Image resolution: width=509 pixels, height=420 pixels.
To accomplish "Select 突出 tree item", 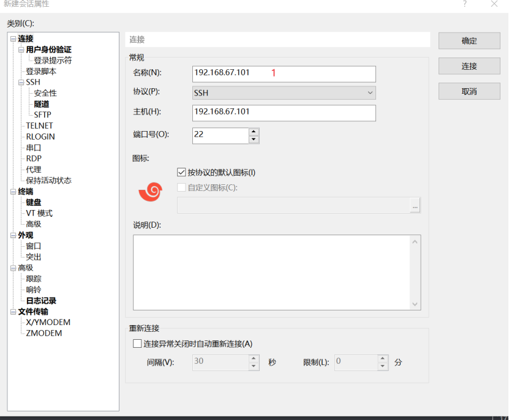I will pyautogui.click(x=34, y=257).
